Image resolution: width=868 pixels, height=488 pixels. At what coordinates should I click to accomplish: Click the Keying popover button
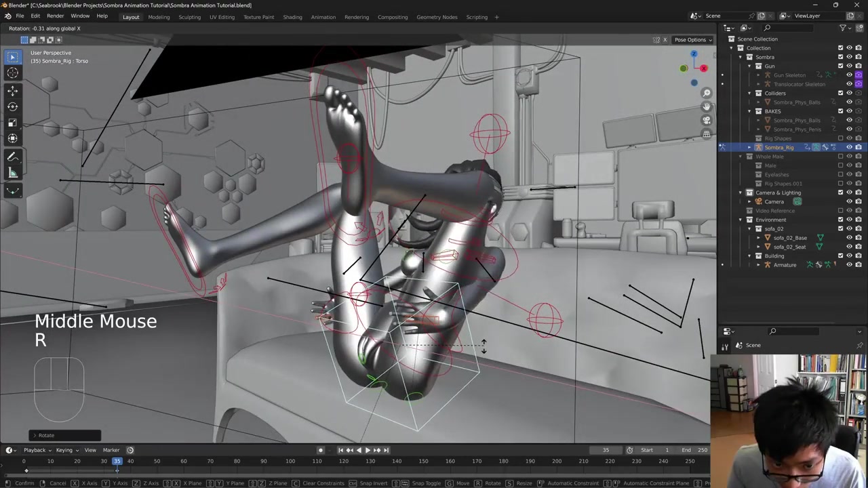pos(66,450)
